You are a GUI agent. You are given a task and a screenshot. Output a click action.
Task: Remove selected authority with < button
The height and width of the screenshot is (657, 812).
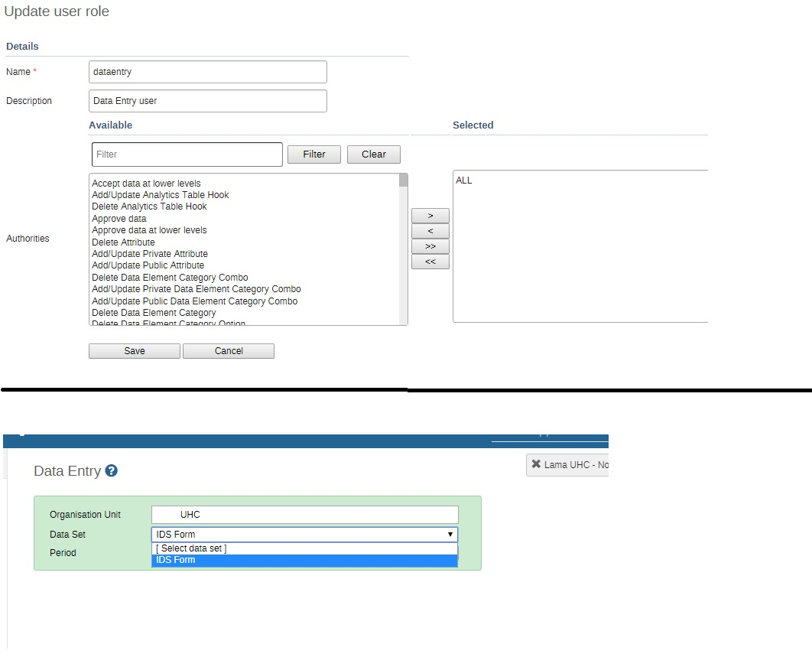[x=430, y=231]
